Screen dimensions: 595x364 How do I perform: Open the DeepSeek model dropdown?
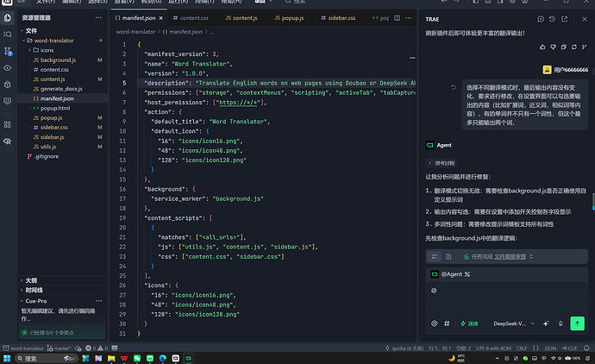514,323
